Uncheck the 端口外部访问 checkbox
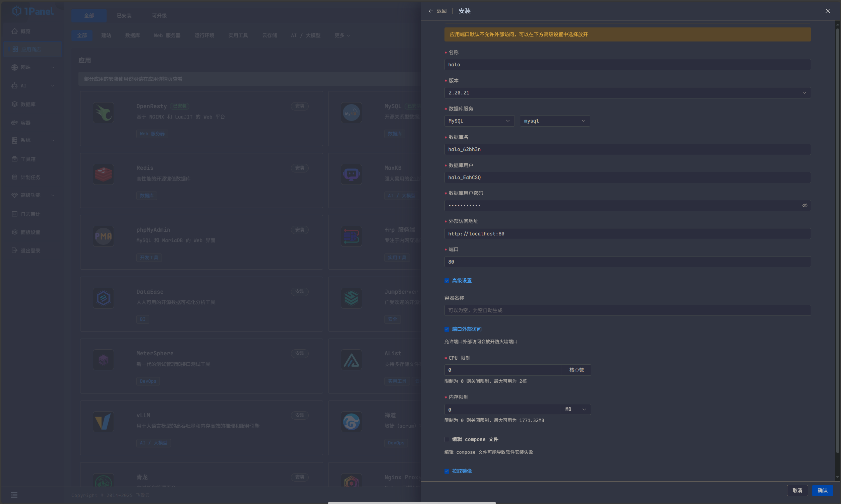Image resolution: width=841 pixels, height=504 pixels. [x=447, y=329]
